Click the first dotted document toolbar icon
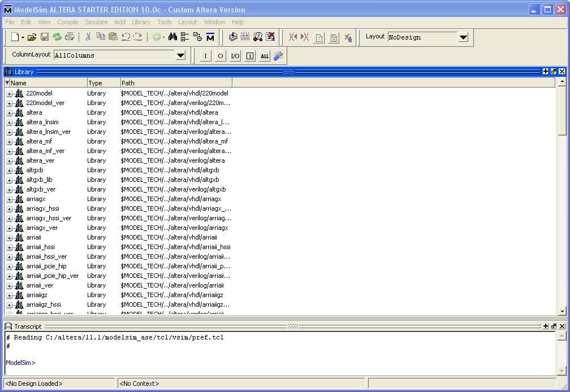The height and width of the screenshot is (392, 570). [x=319, y=38]
